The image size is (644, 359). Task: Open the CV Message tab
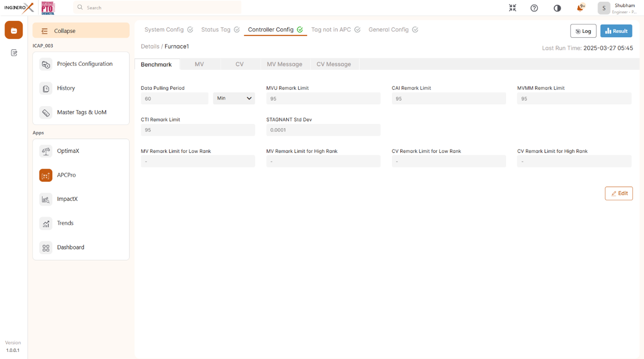click(x=334, y=65)
